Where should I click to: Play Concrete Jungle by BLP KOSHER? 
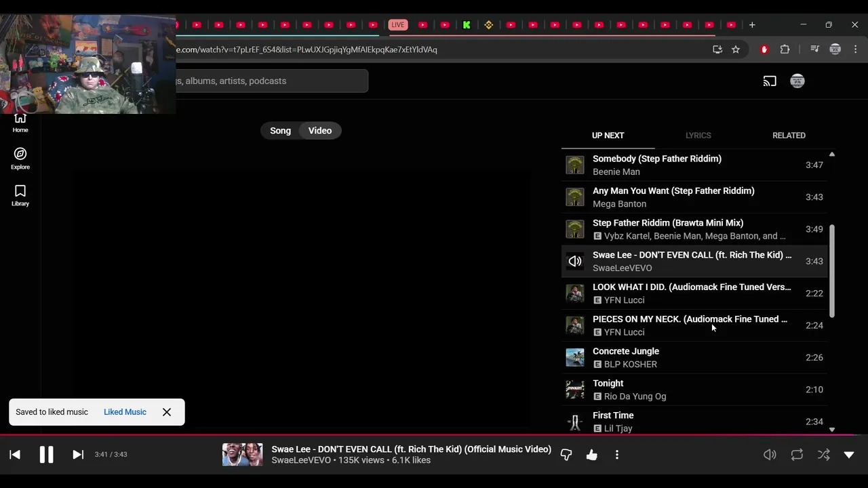pyautogui.click(x=694, y=357)
